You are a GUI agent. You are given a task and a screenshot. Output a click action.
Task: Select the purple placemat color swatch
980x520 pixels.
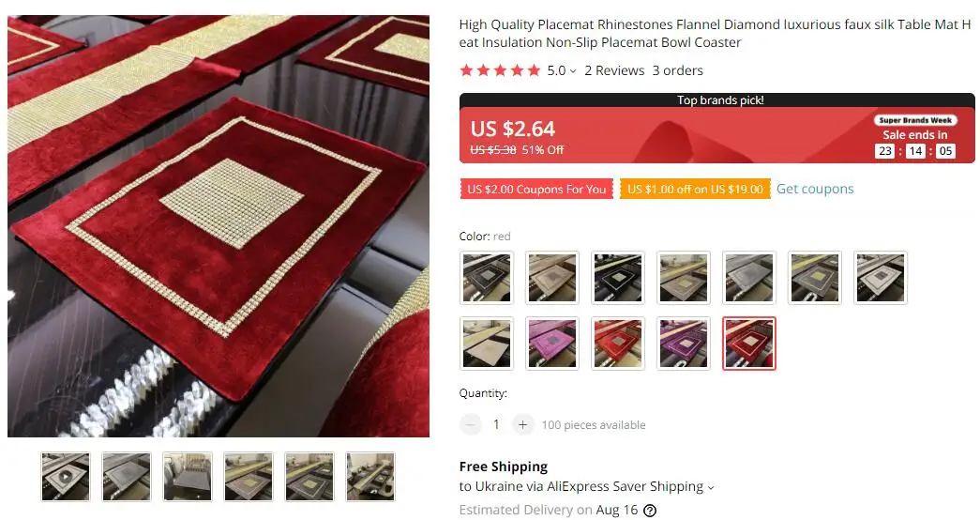pyautogui.click(x=683, y=344)
